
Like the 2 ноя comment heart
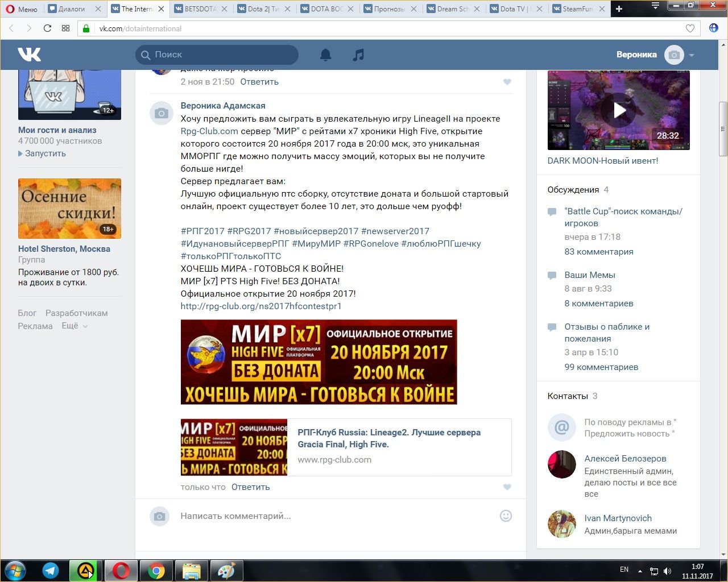coord(507,82)
